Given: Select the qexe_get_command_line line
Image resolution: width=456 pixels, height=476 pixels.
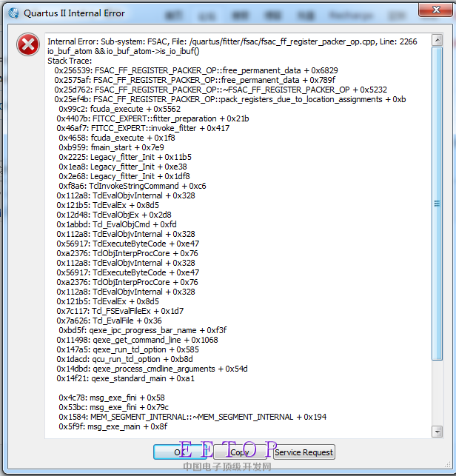Looking at the screenshot, I should coord(137,340).
